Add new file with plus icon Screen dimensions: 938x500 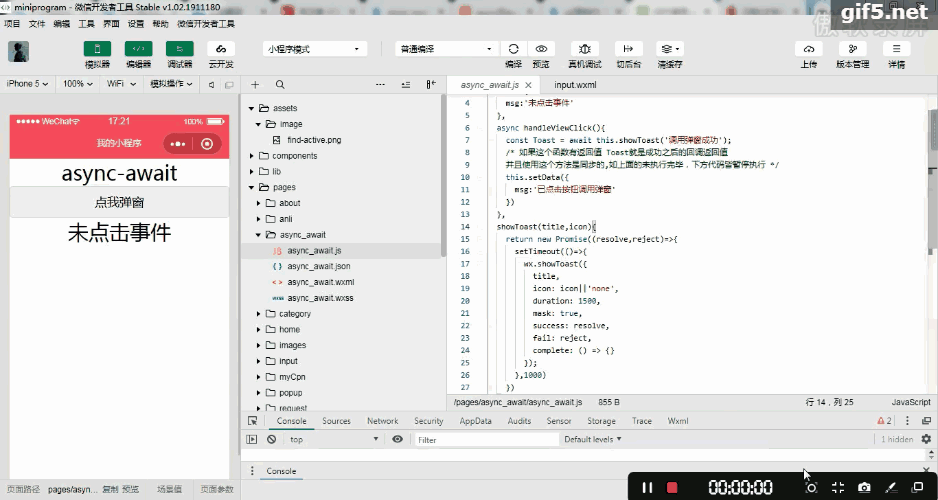(x=255, y=84)
